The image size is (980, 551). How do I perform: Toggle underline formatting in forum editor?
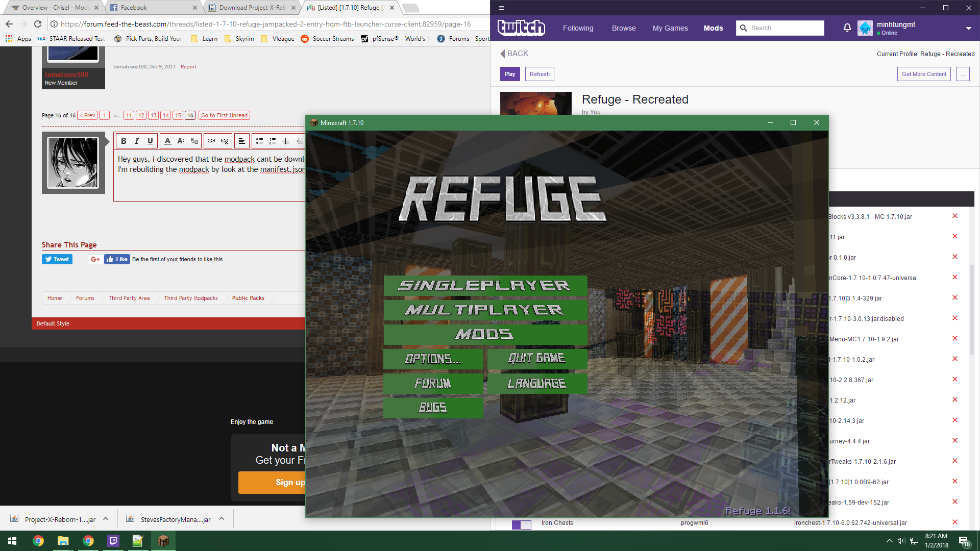pyautogui.click(x=150, y=141)
